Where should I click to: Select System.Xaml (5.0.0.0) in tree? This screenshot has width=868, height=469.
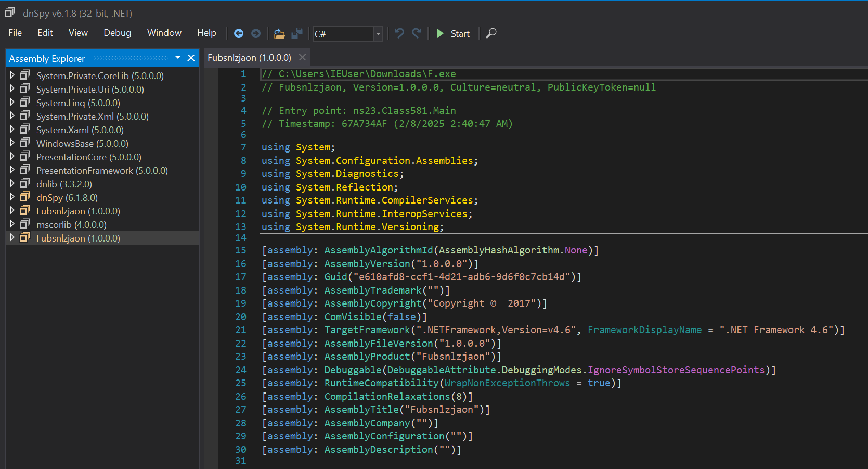tap(80, 130)
